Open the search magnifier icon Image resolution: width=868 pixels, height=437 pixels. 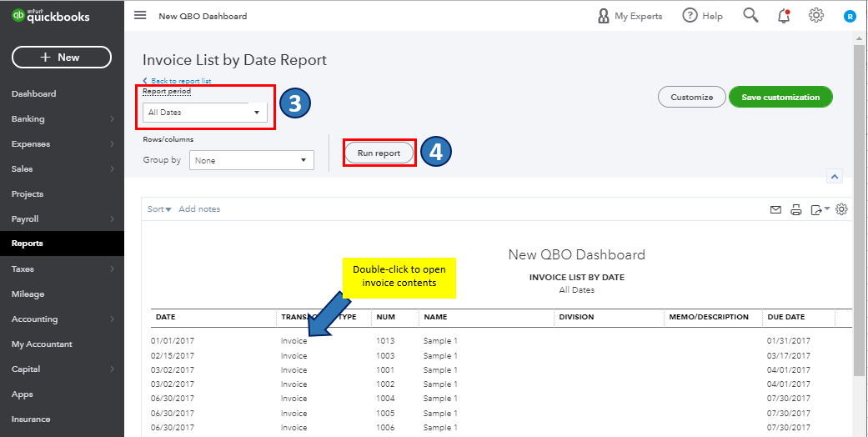[x=750, y=16]
